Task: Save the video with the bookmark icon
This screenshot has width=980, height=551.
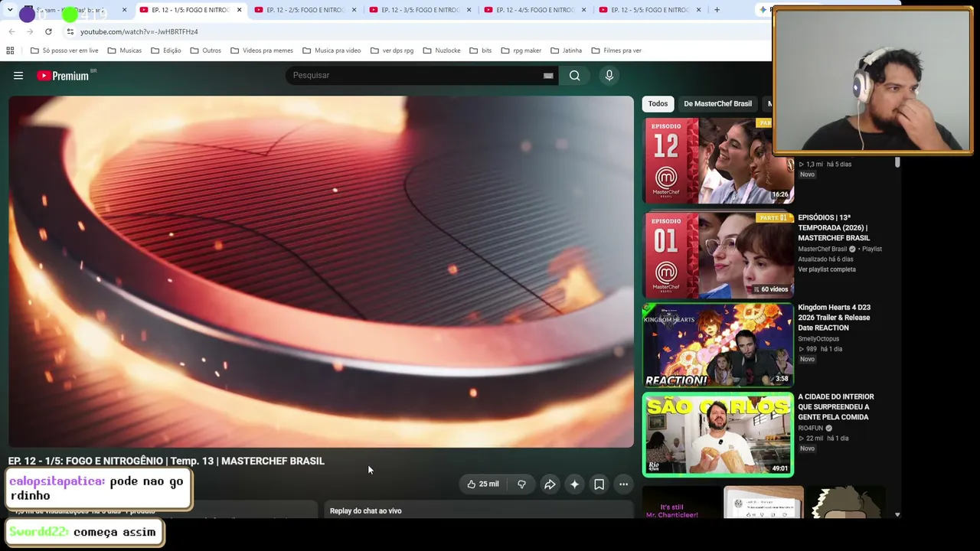Action: click(599, 484)
